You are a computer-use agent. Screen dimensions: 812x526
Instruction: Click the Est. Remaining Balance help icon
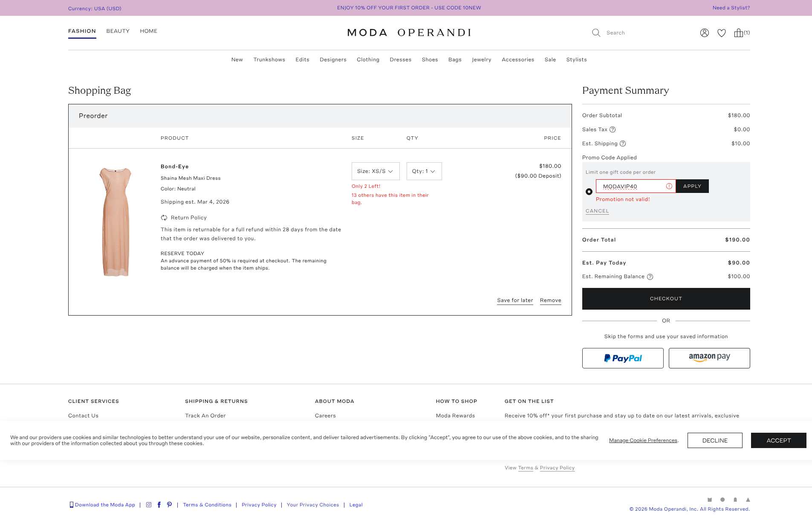click(x=650, y=277)
